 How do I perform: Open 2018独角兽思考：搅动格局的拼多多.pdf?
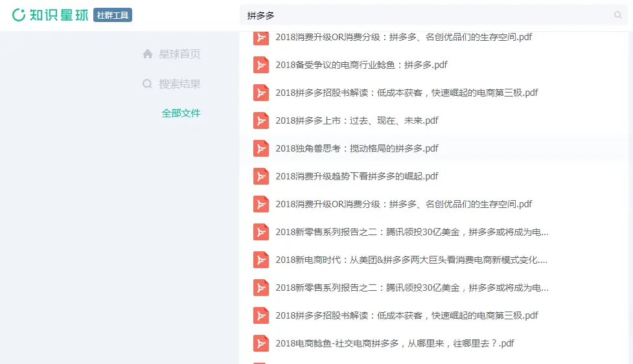click(x=356, y=148)
